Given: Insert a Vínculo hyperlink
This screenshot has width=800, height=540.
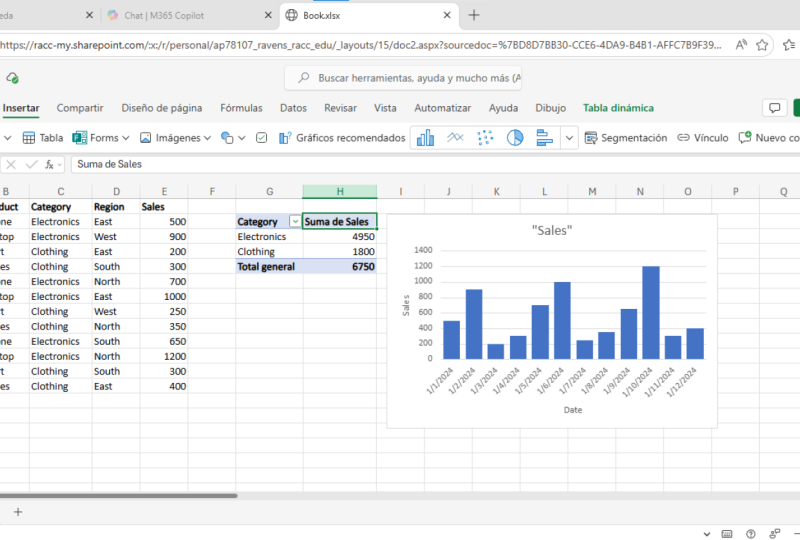Looking at the screenshot, I should tap(703, 138).
